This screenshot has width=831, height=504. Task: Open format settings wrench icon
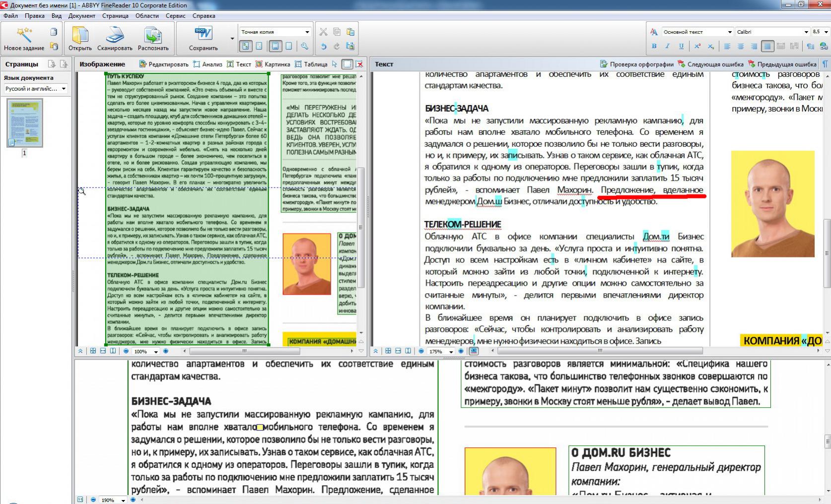click(304, 46)
